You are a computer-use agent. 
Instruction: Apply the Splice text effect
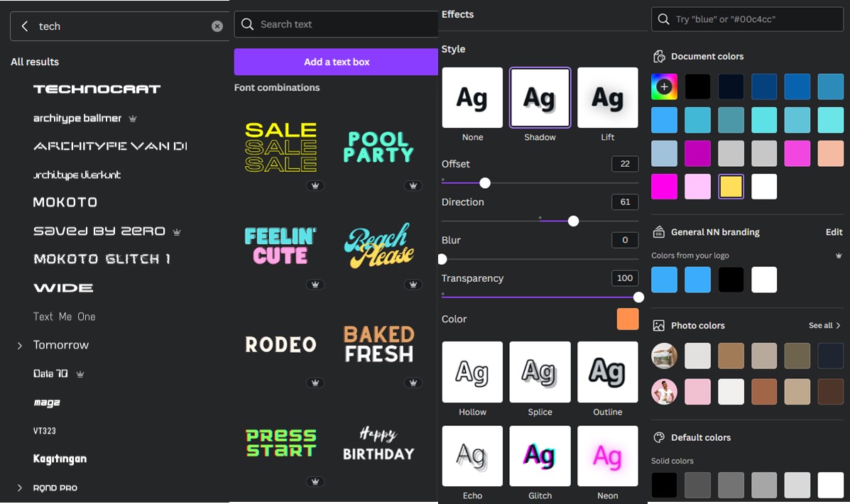click(540, 372)
